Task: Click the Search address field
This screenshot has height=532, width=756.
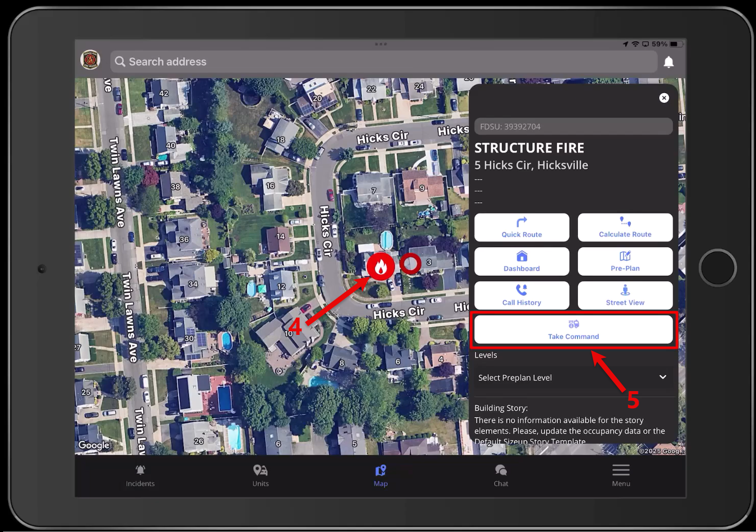Action: pos(384,62)
